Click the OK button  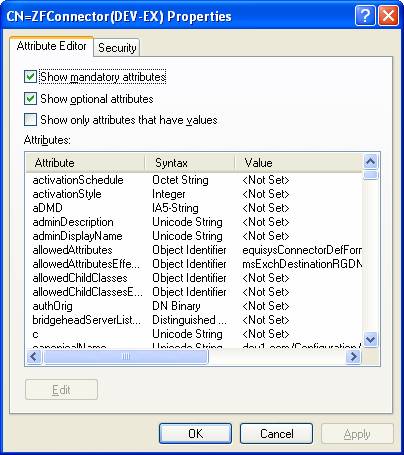pyautogui.click(x=195, y=434)
